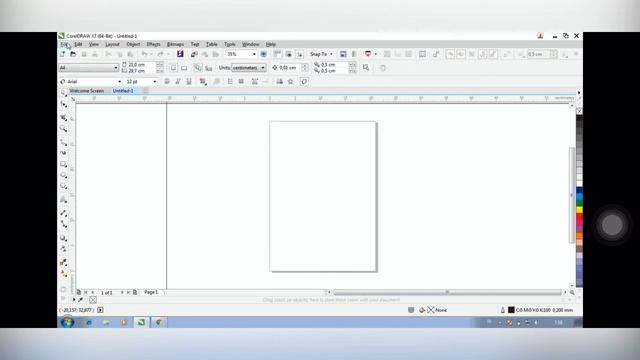
Task: Expand the document palette flyout arrow
Action: click(x=74, y=300)
